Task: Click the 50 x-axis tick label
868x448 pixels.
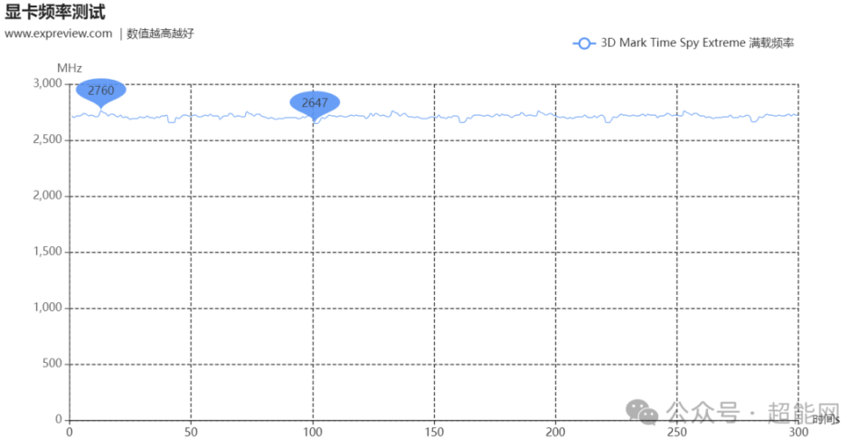Action: click(191, 433)
